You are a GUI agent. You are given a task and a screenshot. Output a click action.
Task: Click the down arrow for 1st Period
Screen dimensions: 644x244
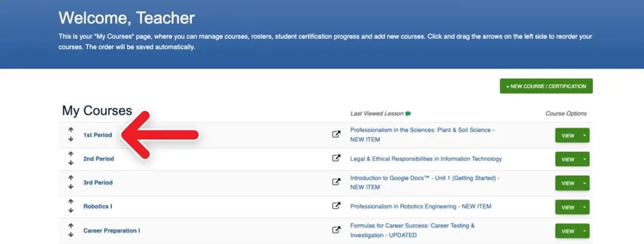pos(71,139)
